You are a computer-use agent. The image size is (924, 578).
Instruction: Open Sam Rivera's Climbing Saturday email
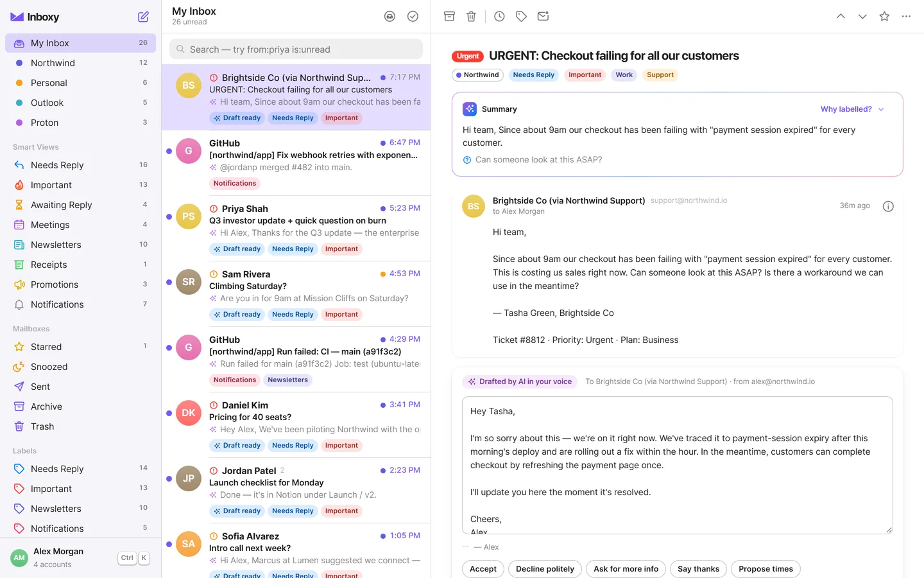click(296, 293)
